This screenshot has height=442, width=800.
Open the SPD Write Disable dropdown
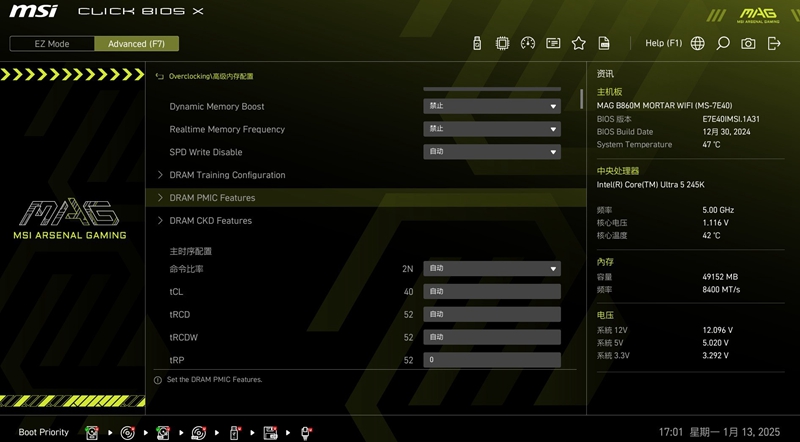[491, 152]
